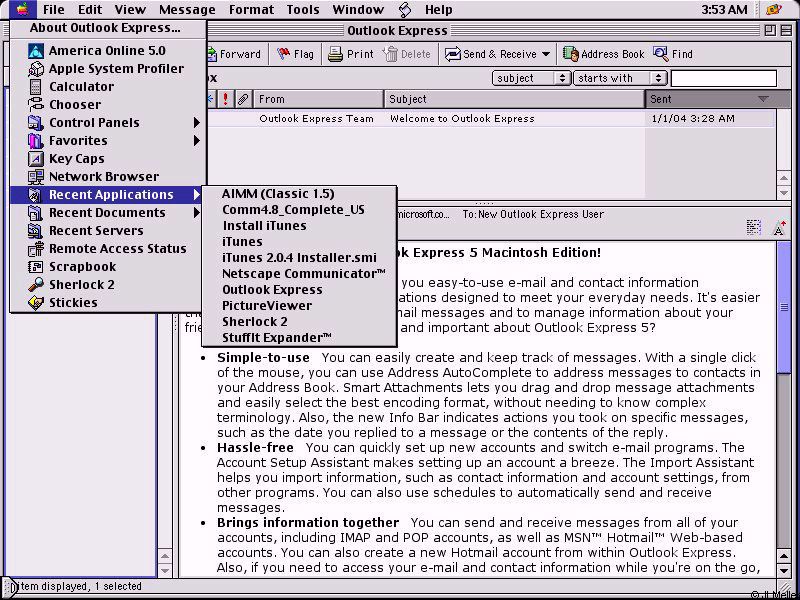Launch AIMM (Classic 1.5) from recent applications
This screenshot has width=800, height=600.
299,194
